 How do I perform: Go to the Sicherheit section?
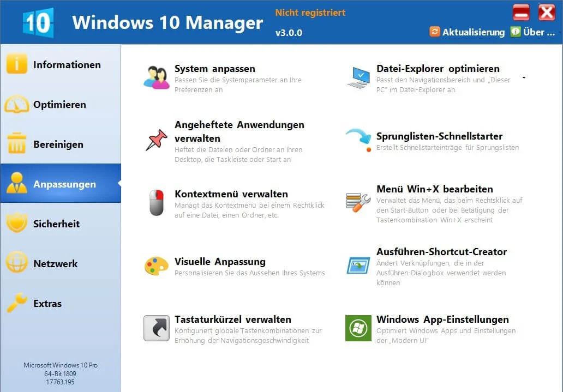(61, 224)
